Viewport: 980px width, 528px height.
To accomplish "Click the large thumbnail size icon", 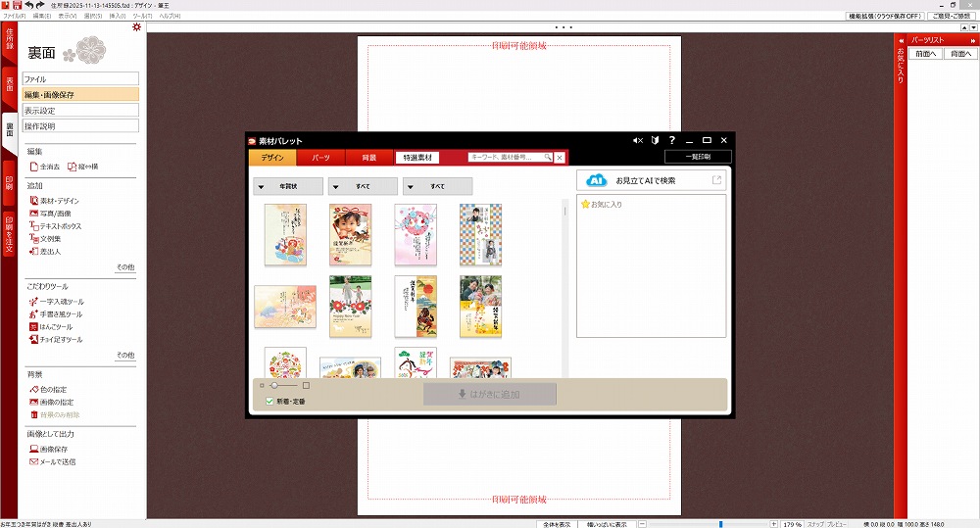I will (x=306, y=386).
